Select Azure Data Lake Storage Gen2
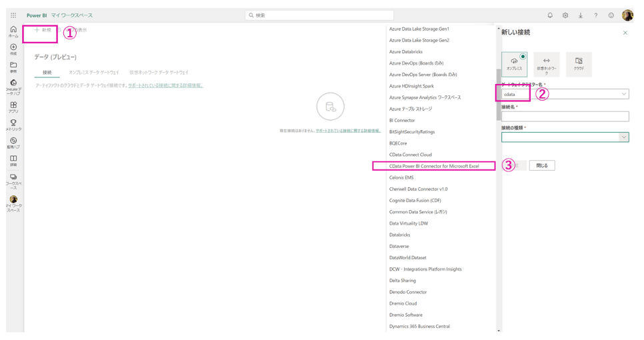 [419, 40]
